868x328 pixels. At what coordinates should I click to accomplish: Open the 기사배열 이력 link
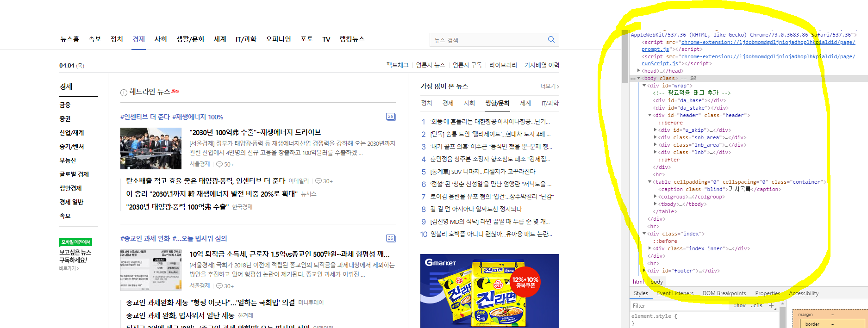pos(542,65)
